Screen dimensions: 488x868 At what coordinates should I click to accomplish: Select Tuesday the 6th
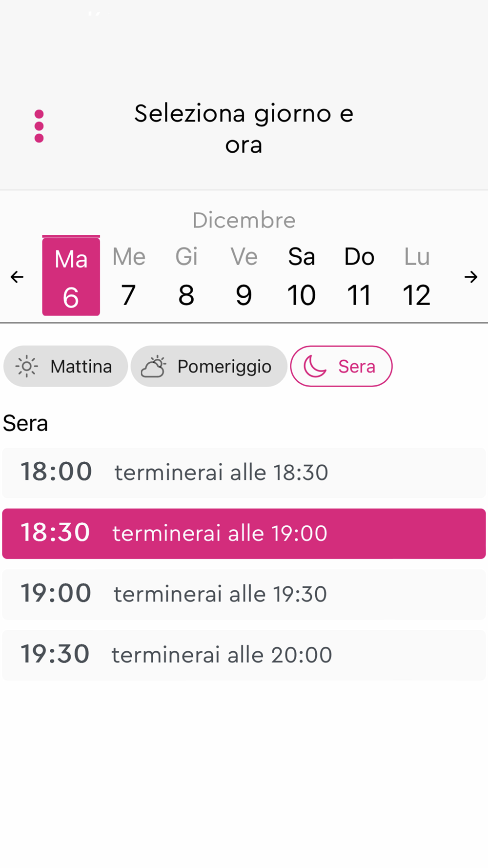point(71,276)
